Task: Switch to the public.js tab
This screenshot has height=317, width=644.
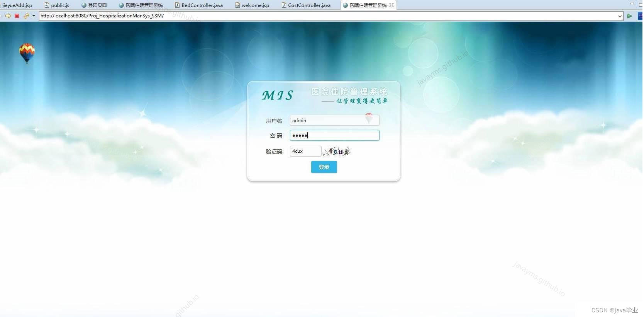Action: (x=57, y=5)
